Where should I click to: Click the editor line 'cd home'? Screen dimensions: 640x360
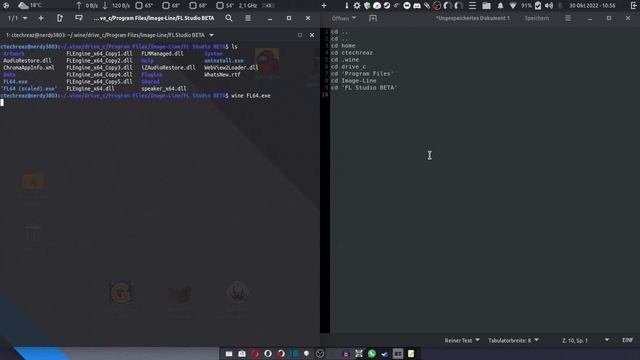pyautogui.click(x=343, y=46)
